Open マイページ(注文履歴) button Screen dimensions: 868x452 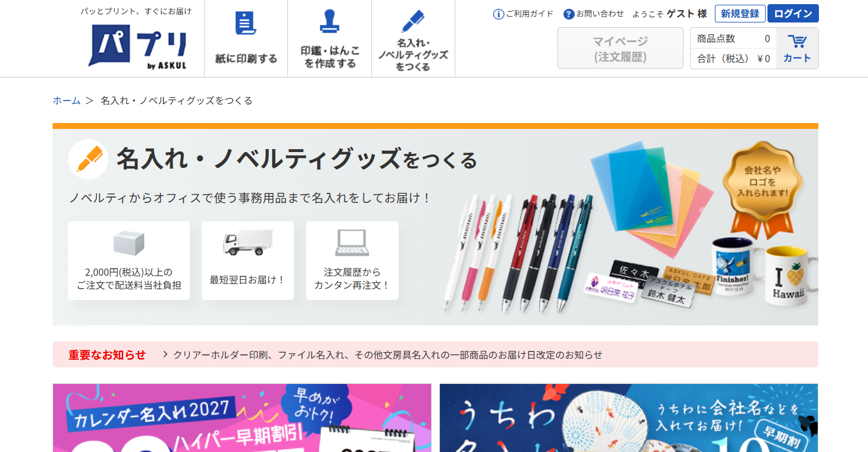click(620, 48)
